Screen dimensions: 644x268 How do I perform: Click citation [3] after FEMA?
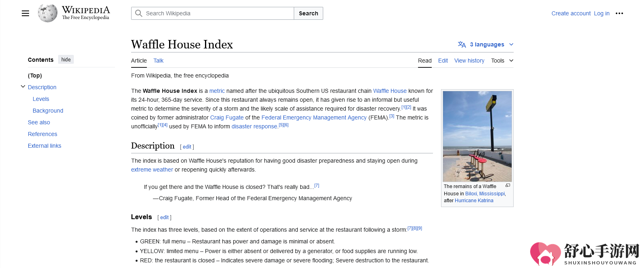click(392, 116)
